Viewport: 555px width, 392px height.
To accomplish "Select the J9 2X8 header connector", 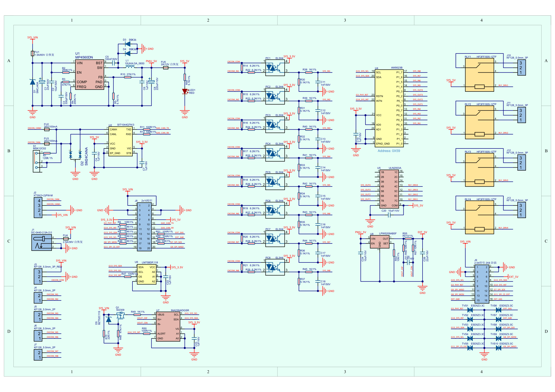I will pyautogui.click(x=482, y=284).
